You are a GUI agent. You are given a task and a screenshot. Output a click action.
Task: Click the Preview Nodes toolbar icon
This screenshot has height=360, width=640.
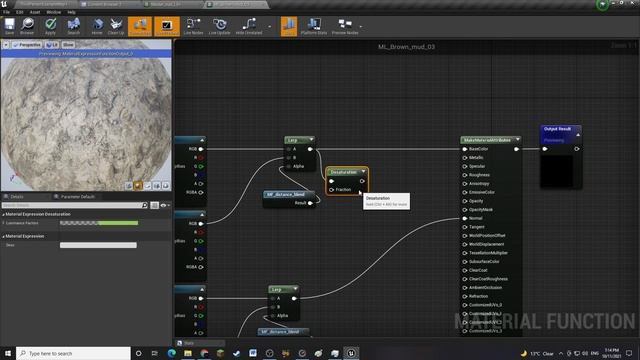point(345,26)
